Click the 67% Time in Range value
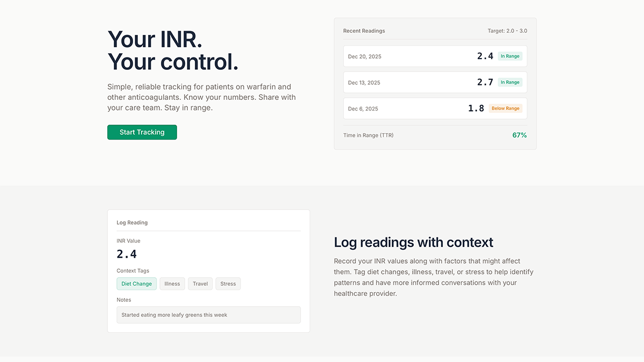644x362 pixels. [x=519, y=135]
